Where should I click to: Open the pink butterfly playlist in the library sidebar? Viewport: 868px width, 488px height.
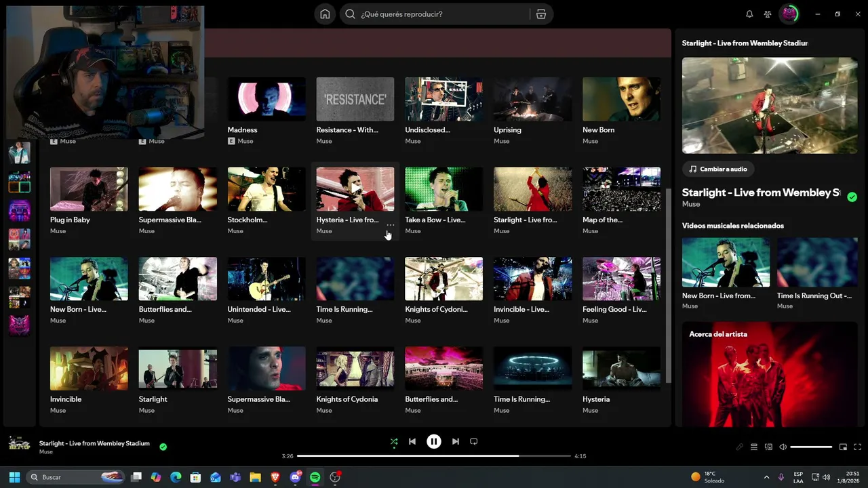point(20,325)
